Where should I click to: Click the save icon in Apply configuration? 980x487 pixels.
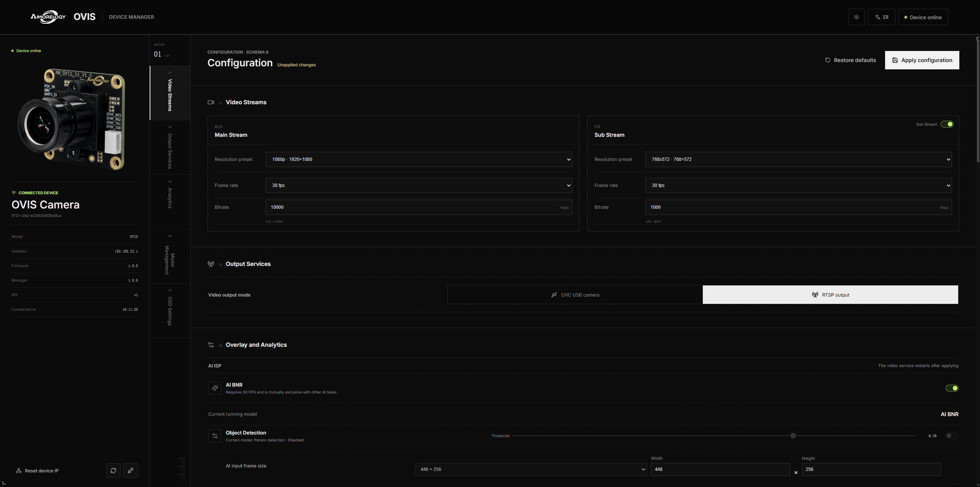point(895,60)
